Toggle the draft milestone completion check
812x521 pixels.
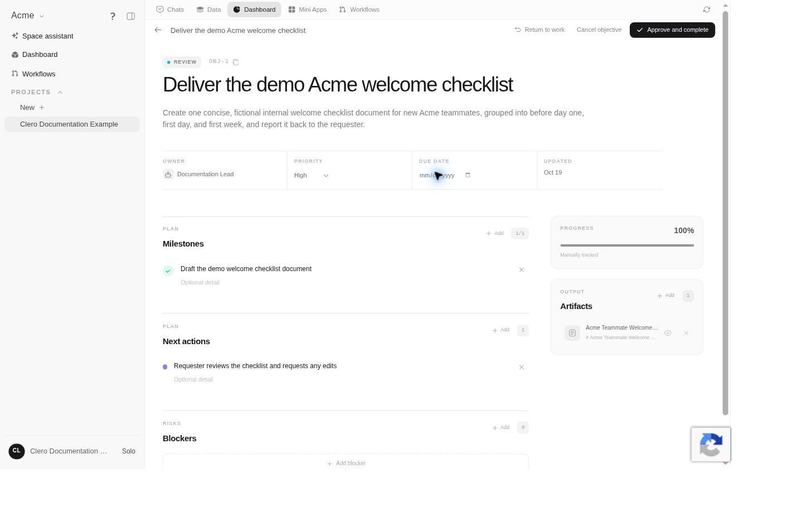(168, 271)
